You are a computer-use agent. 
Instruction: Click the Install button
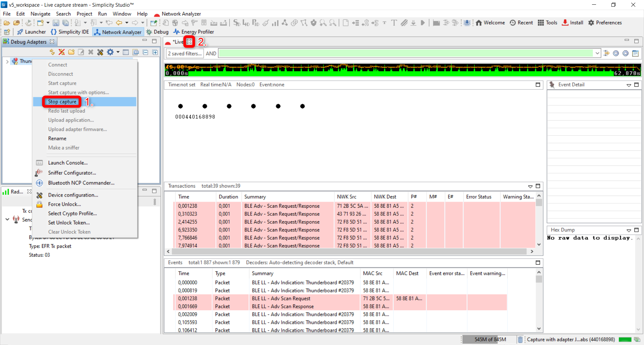tap(573, 23)
